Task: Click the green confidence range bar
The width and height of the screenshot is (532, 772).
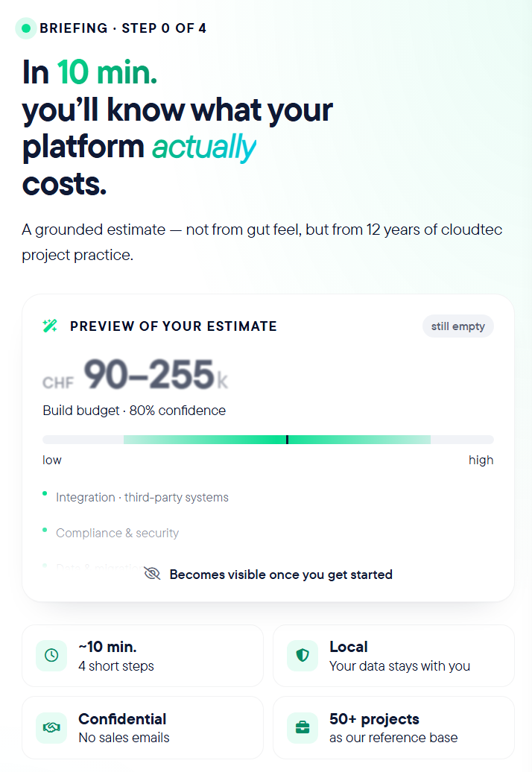Action: [277, 440]
